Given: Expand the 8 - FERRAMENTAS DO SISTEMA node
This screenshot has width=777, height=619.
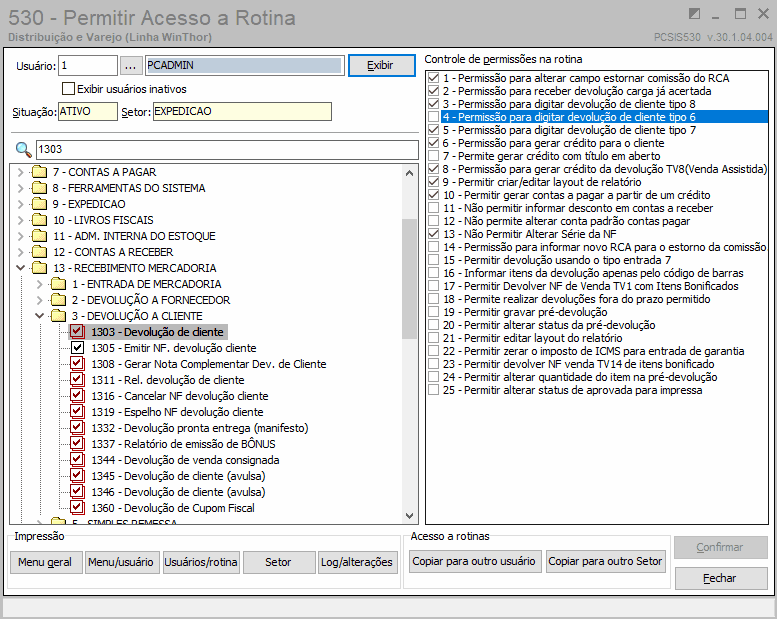Looking at the screenshot, I should click(x=20, y=188).
